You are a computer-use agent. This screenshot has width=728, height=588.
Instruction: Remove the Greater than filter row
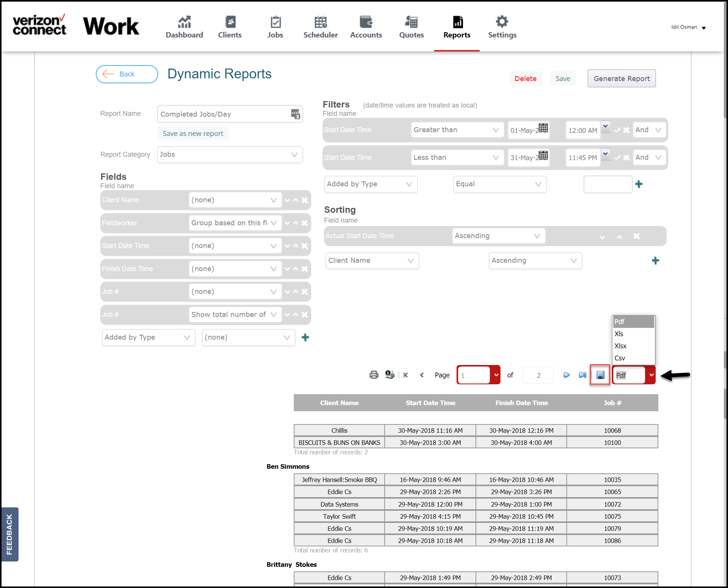626,130
